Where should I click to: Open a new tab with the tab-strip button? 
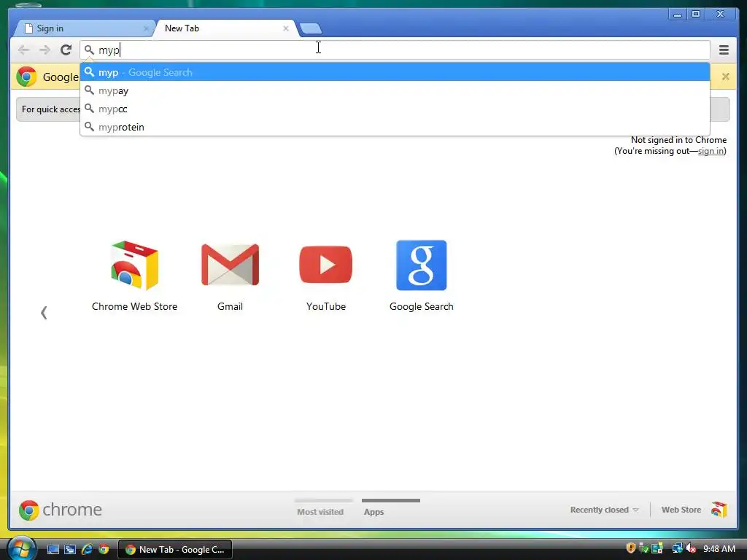coord(311,29)
